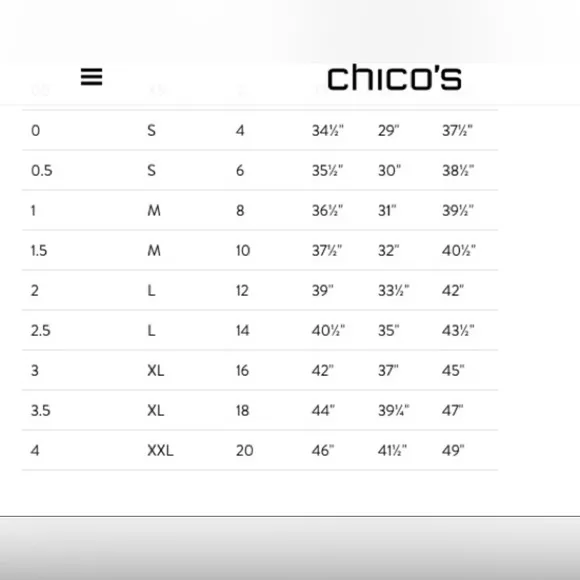Click numeric size 12 cell
This screenshot has height=580, width=580.
click(242, 291)
